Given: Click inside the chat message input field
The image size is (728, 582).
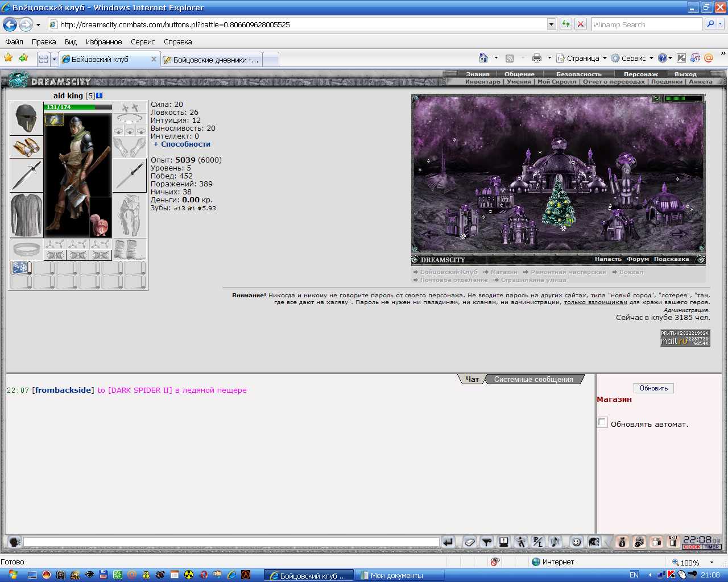Looking at the screenshot, I should [231, 542].
